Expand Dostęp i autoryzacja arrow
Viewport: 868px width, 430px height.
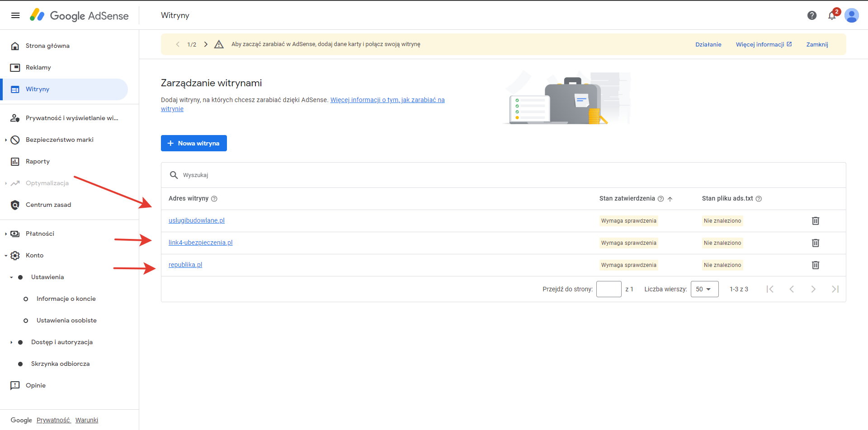coord(11,342)
